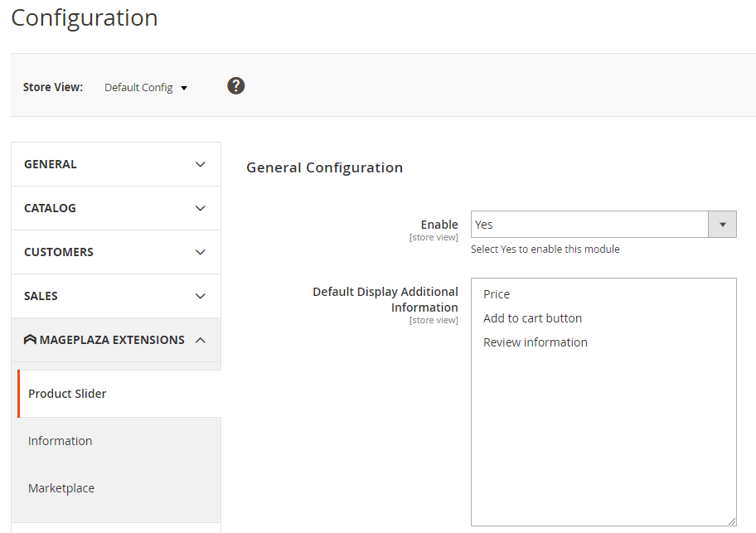This screenshot has height=533, width=756.
Task: Click the General Configuration section heading
Action: pyautogui.click(x=324, y=167)
